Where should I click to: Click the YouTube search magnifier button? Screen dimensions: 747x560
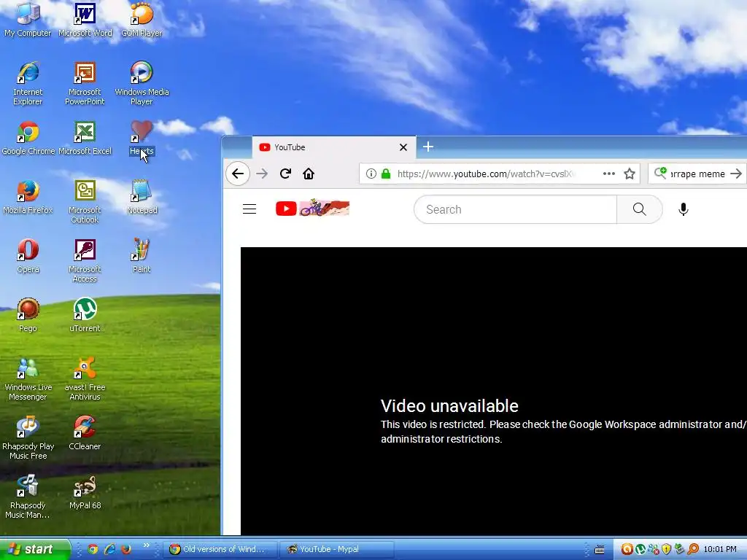click(x=639, y=209)
